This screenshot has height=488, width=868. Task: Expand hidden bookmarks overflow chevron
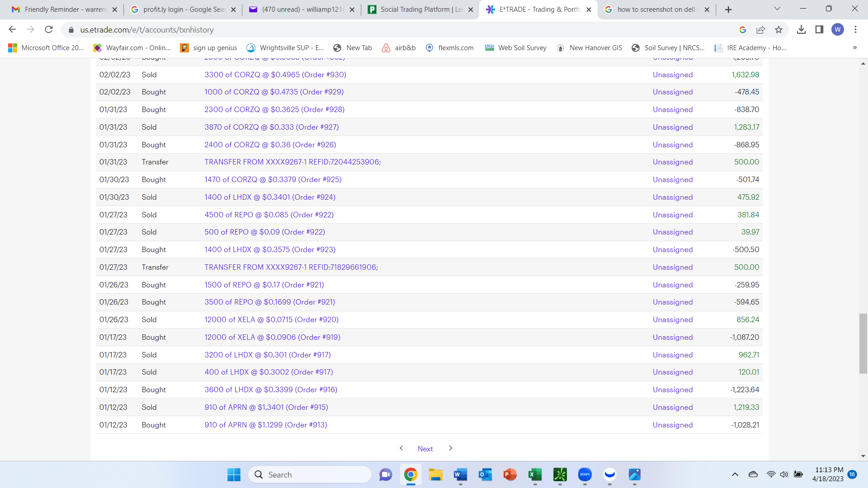pyautogui.click(x=854, y=48)
